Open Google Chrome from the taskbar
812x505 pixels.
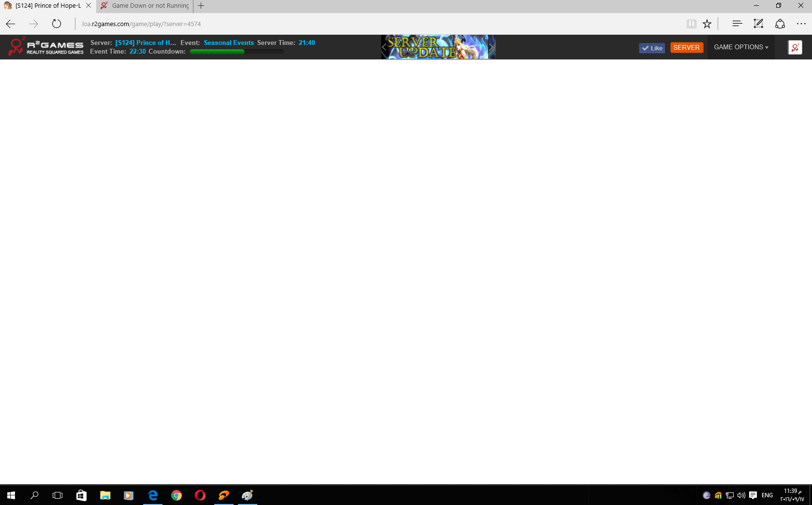pyautogui.click(x=177, y=495)
